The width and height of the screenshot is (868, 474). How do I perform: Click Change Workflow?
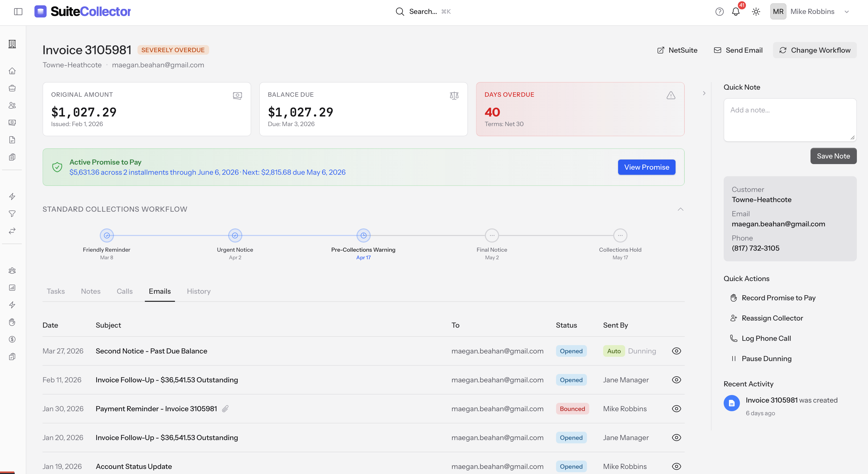click(x=815, y=50)
